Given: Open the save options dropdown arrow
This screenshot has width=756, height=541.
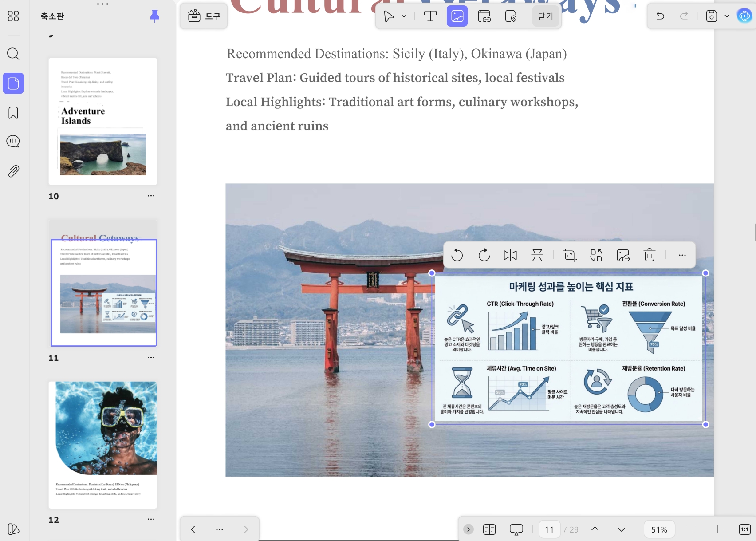Looking at the screenshot, I should 727,16.
